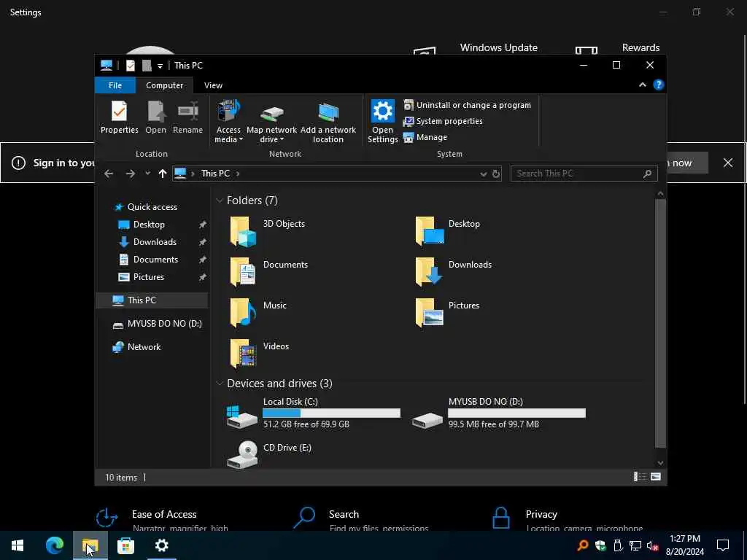Select Desktop in the navigation pane
The height and width of the screenshot is (560, 747).
149,225
